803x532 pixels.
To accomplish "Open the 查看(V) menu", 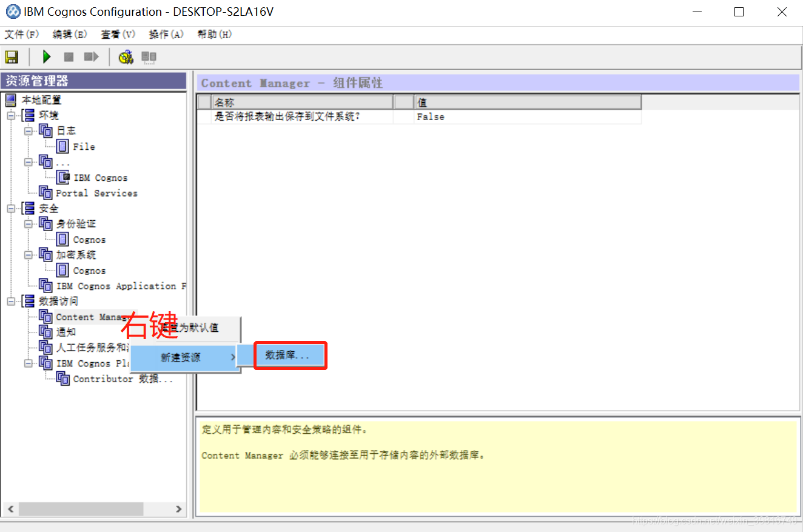I will click(118, 35).
